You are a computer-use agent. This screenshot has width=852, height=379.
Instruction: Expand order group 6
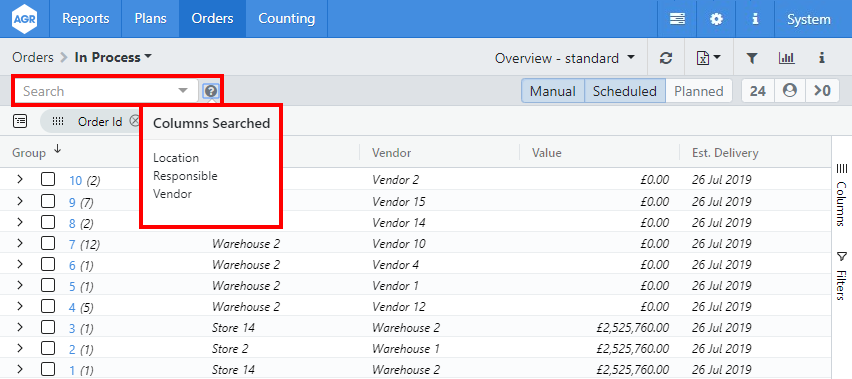click(20, 264)
